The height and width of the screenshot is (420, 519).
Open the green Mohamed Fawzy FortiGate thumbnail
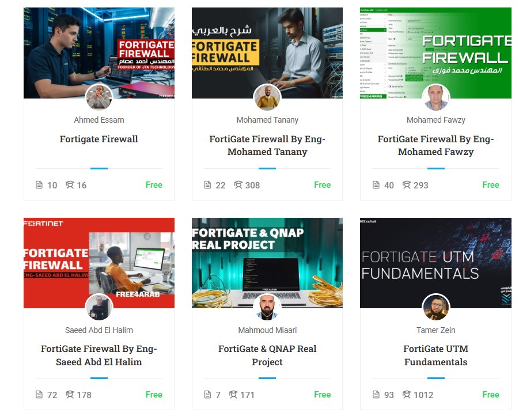tap(435, 53)
